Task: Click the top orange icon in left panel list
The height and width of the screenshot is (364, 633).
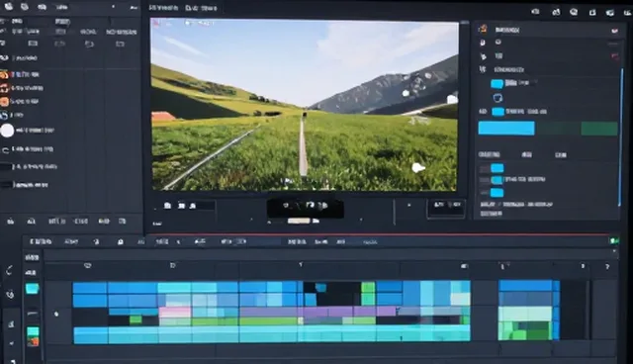Action: pos(4,74)
